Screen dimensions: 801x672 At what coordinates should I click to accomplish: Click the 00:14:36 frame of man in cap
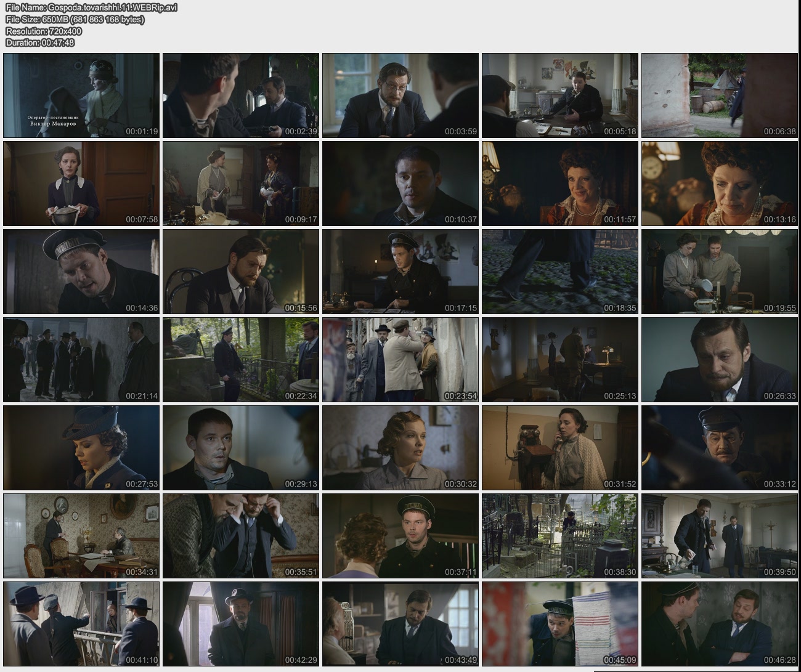[x=81, y=272]
